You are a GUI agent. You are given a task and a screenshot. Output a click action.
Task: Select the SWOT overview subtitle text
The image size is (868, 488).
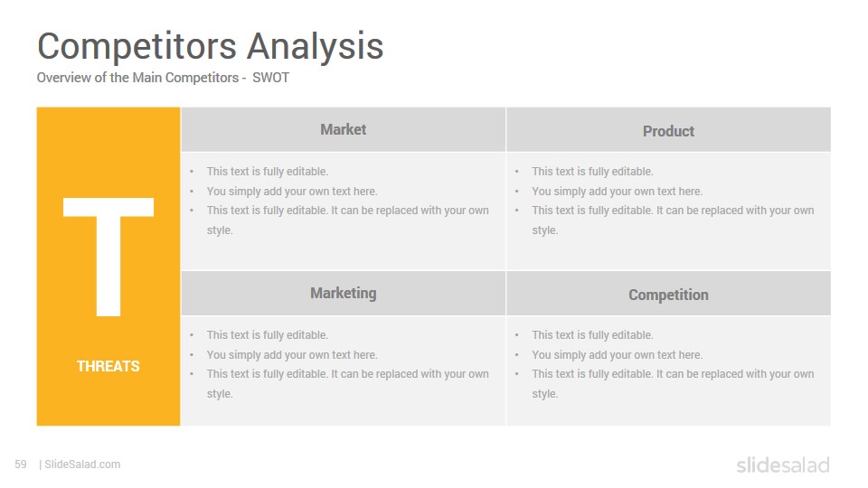(163, 78)
